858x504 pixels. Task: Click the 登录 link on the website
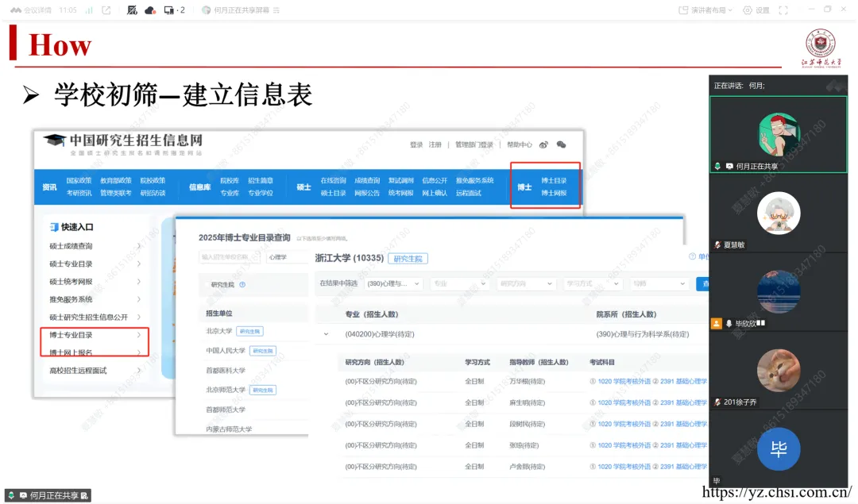(416, 145)
